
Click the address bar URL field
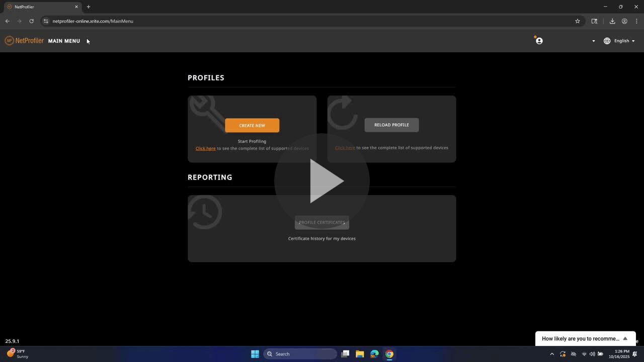click(x=312, y=21)
